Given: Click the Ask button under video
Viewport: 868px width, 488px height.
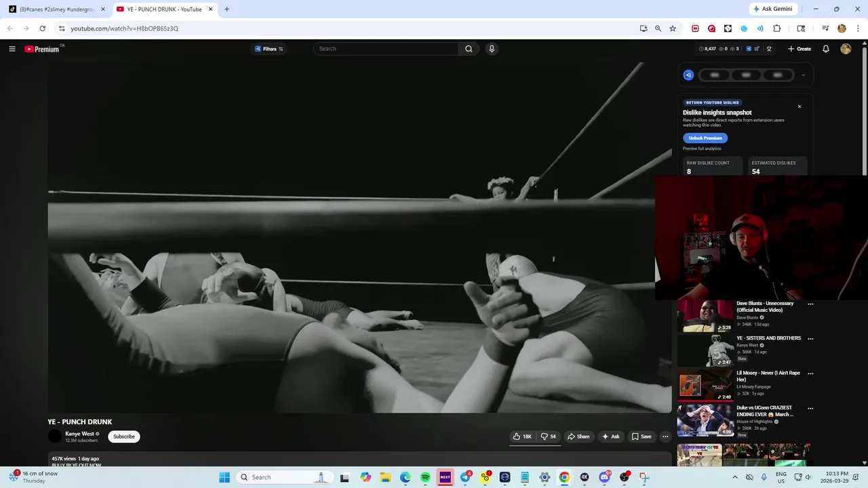Looking at the screenshot, I should pyautogui.click(x=611, y=436).
